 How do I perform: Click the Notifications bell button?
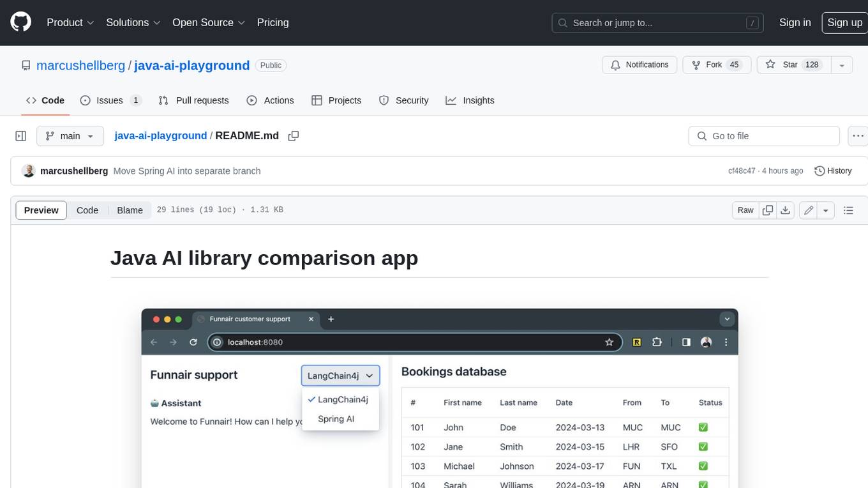coord(640,65)
